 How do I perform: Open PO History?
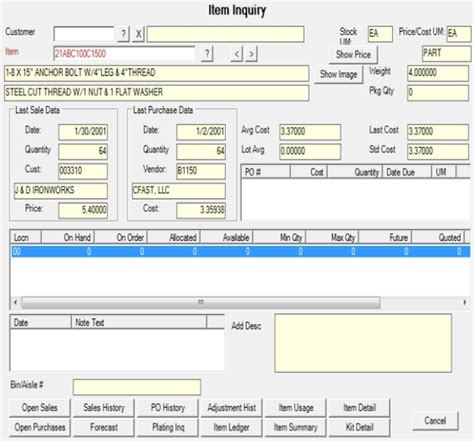coord(168,407)
